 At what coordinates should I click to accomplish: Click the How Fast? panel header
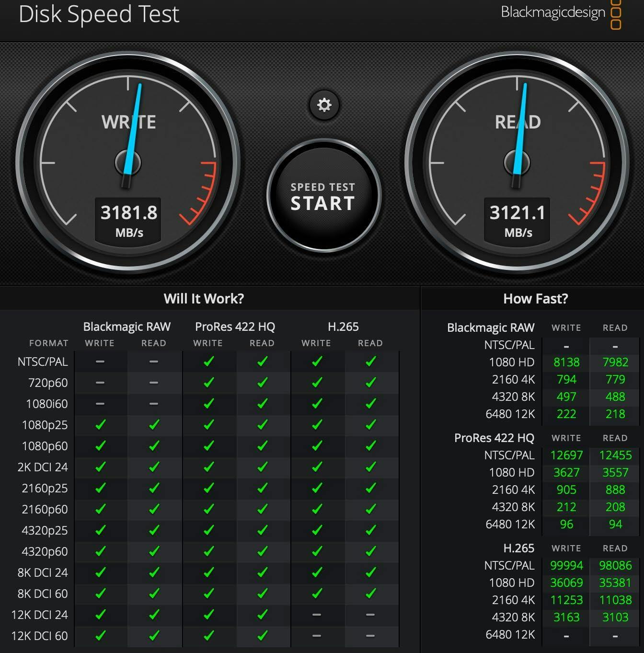coord(535,299)
